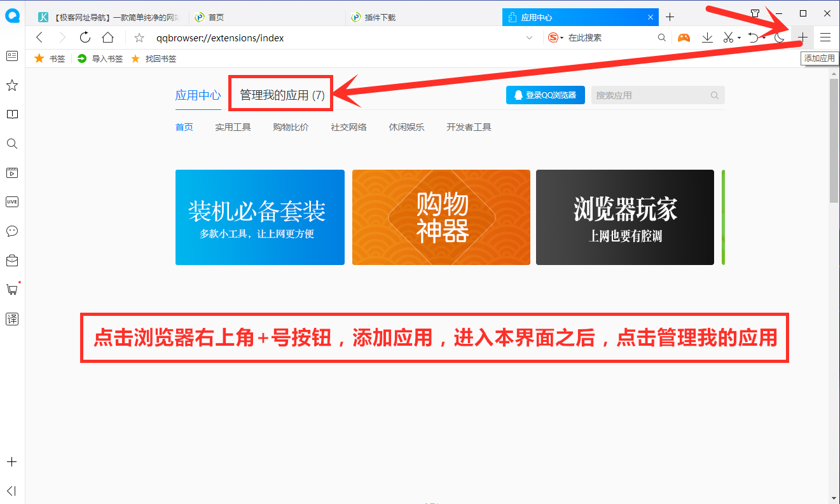Enable night mode with the moon icon
The width and height of the screenshot is (840, 504).
[780, 37]
